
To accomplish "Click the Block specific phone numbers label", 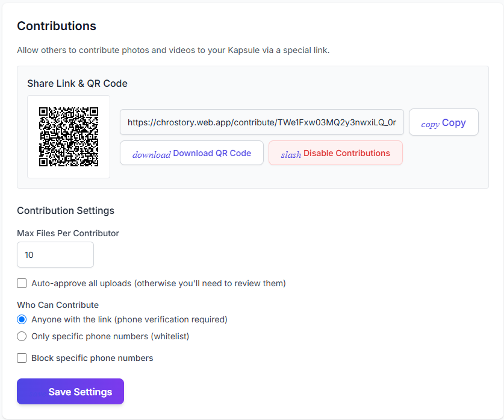I will pyautogui.click(x=92, y=358).
